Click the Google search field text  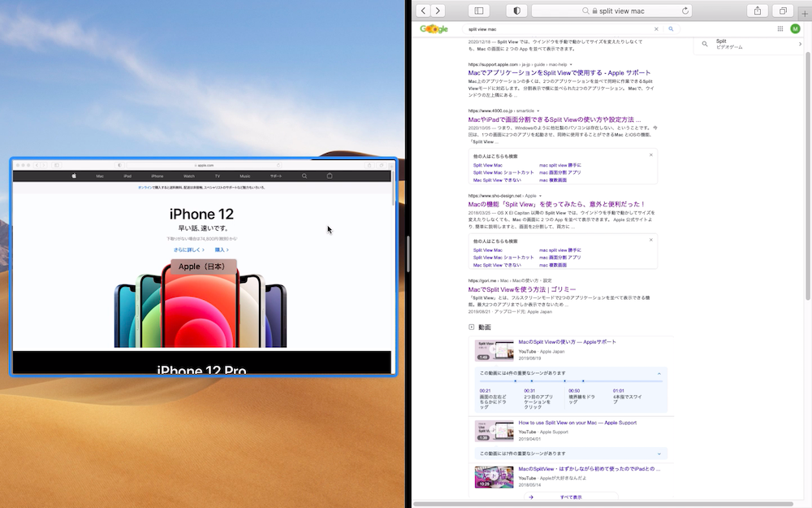pyautogui.click(x=482, y=29)
